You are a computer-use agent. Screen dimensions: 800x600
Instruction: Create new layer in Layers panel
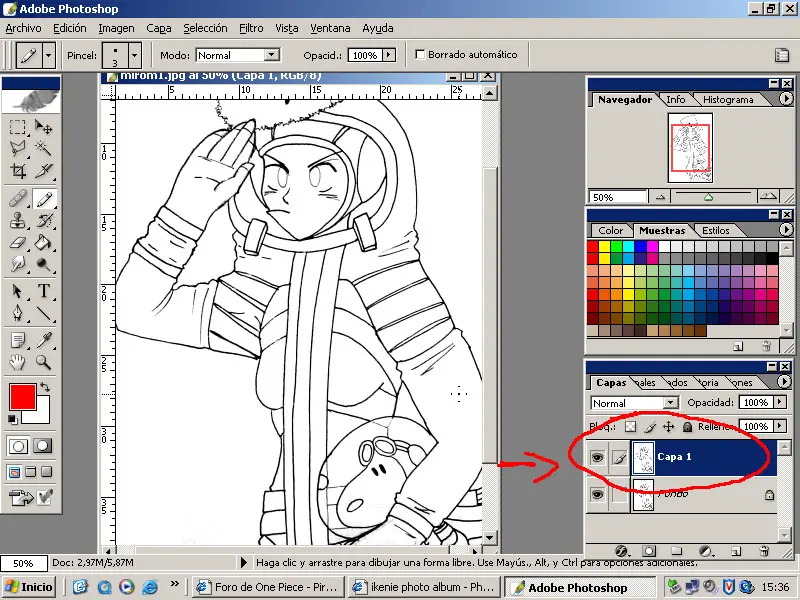click(736, 551)
